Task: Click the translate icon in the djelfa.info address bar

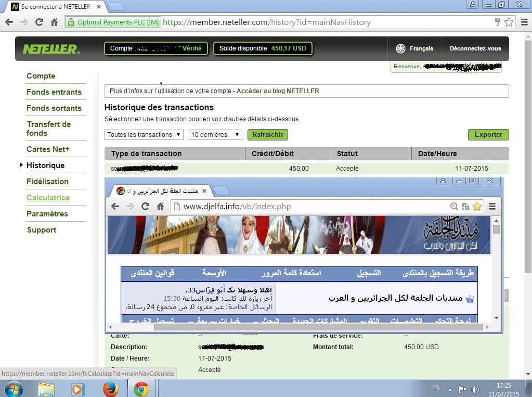Action: (x=465, y=206)
